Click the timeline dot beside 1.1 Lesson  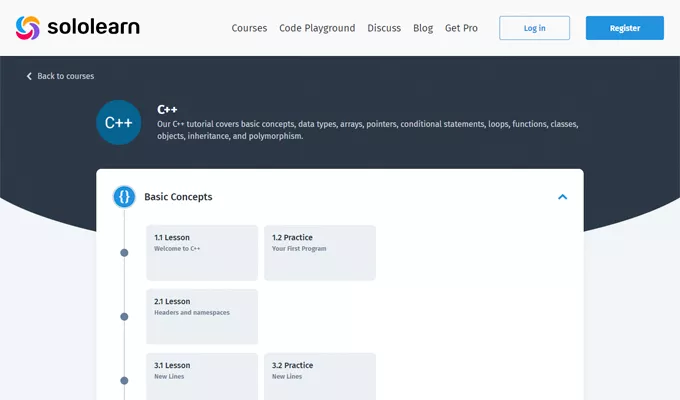124,252
